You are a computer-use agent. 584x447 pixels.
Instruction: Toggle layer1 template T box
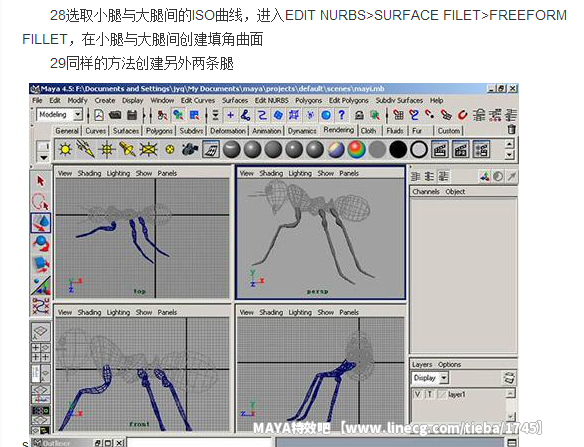point(429,394)
